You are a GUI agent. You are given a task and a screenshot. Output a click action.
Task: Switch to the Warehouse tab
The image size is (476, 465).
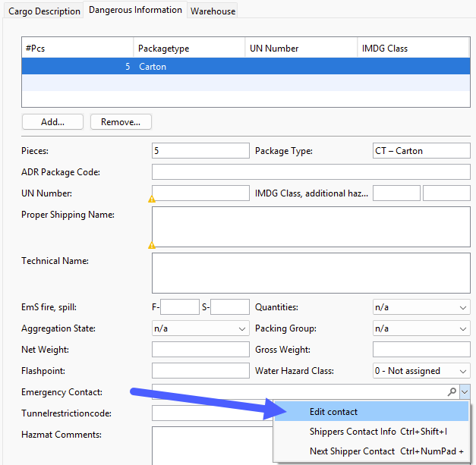213,11
